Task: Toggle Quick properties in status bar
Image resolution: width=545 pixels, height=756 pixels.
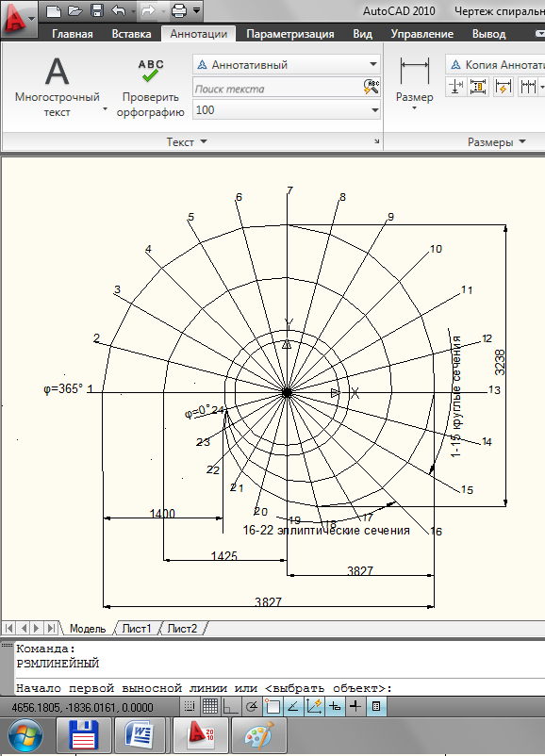Action: [376, 707]
